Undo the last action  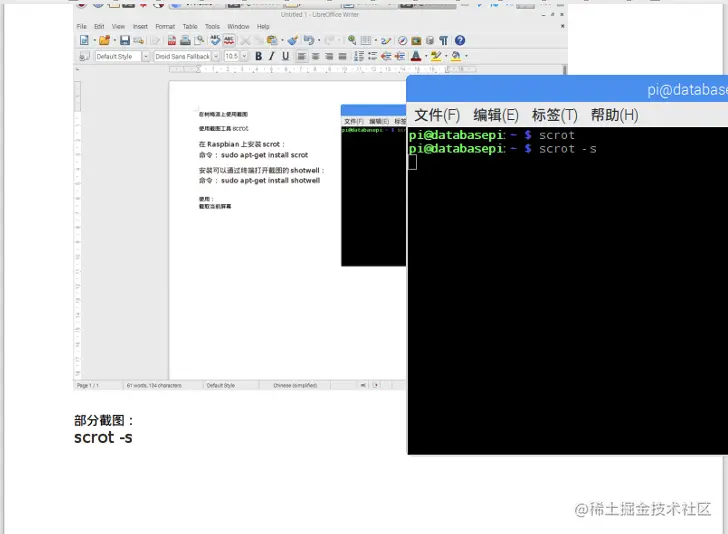pyautogui.click(x=309, y=40)
